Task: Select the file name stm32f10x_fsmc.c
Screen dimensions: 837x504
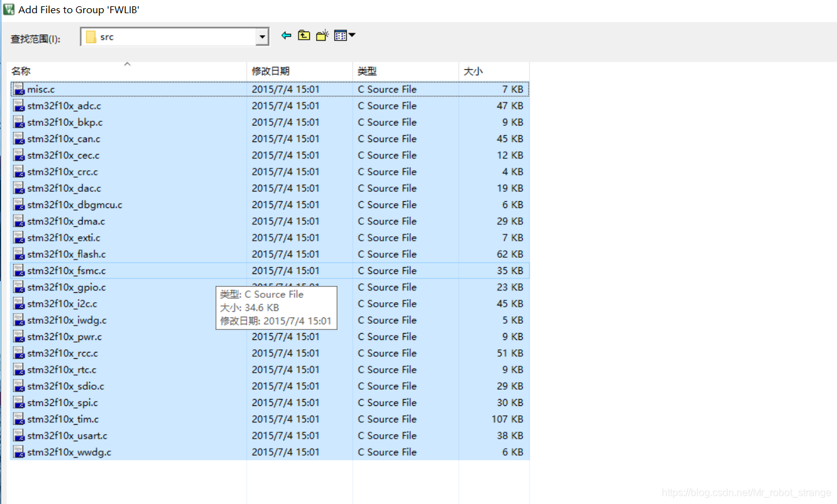Action: point(67,271)
